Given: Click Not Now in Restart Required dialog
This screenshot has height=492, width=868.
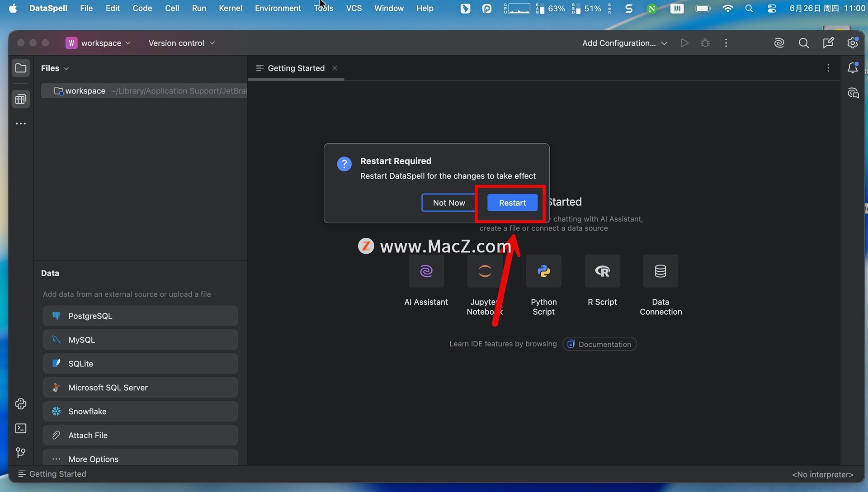Looking at the screenshot, I should [x=448, y=203].
